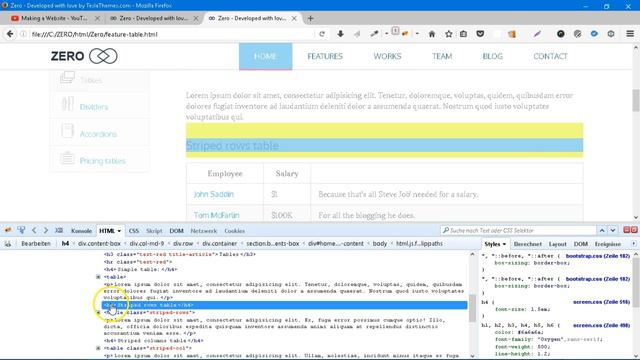Click Firebug search text field

518,231
